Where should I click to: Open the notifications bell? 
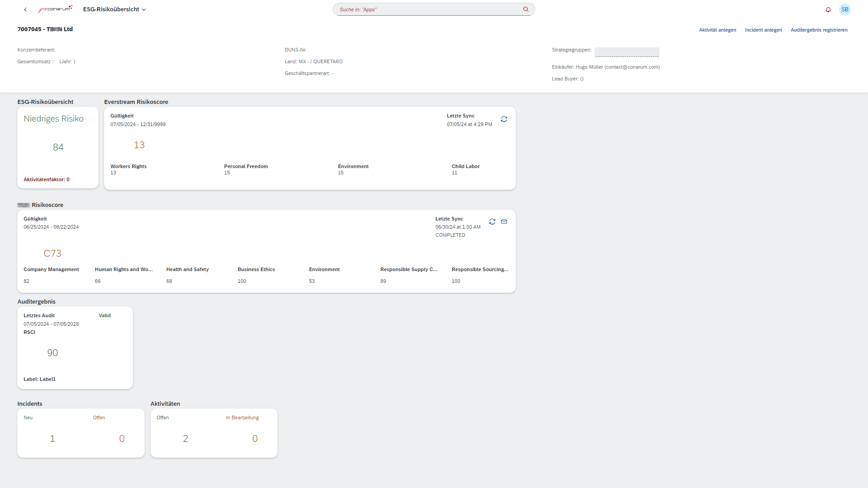point(828,9)
